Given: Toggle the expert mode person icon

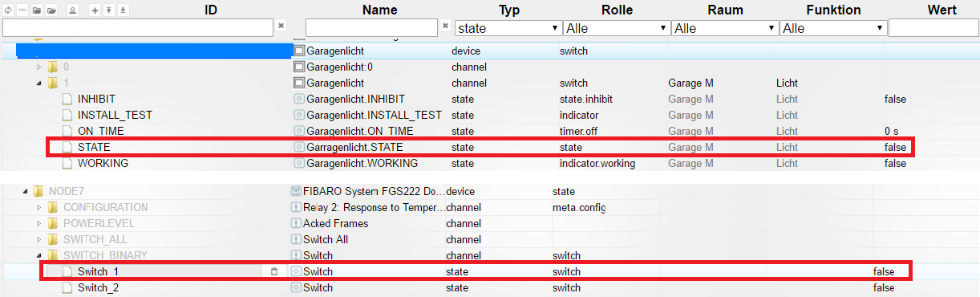Looking at the screenshot, I should (72, 10).
